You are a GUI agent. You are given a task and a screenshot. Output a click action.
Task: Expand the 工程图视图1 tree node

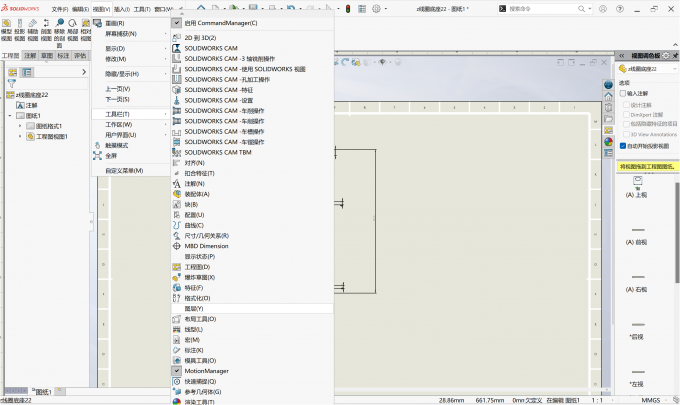20,137
